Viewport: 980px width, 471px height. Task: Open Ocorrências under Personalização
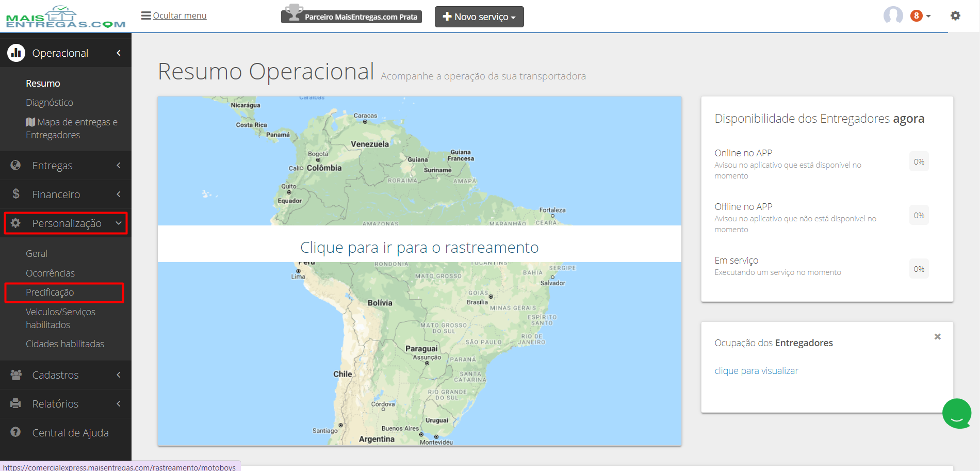(x=50, y=273)
